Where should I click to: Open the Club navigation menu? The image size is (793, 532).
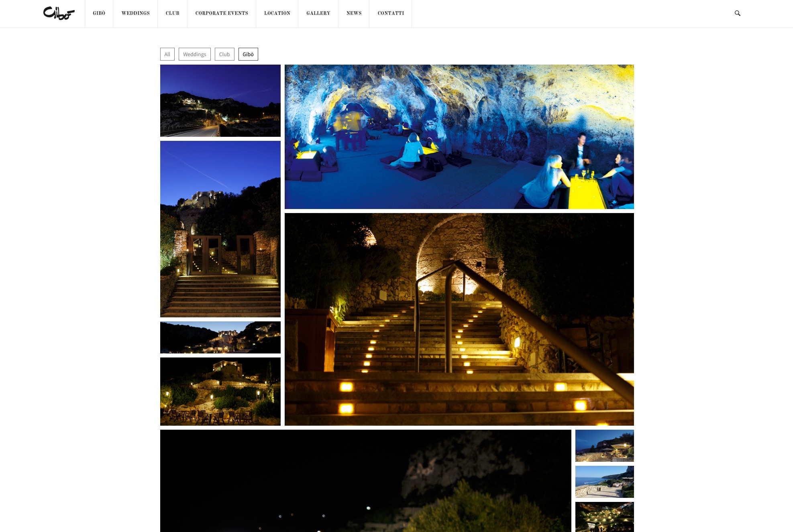pos(173,13)
